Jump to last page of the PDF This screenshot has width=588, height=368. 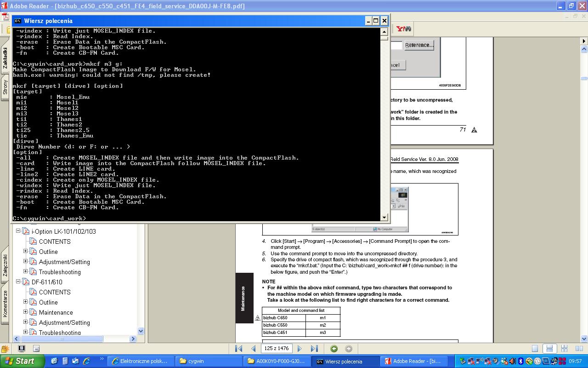tap(314, 349)
